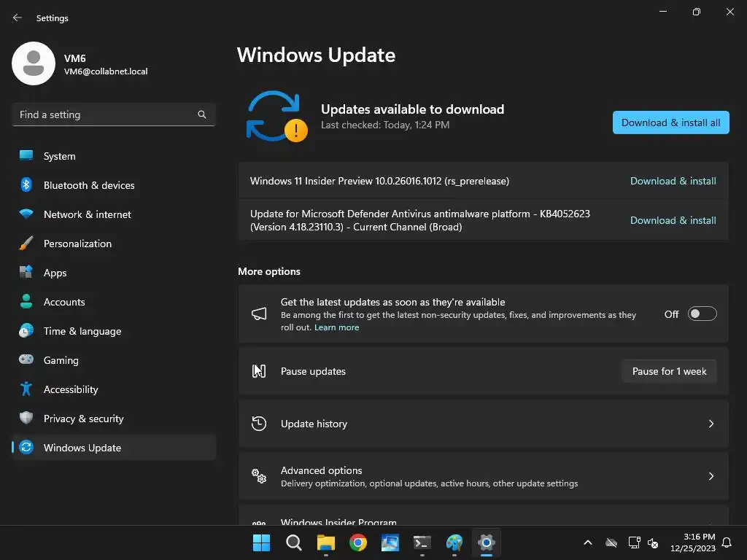Image resolution: width=747 pixels, height=560 pixels.
Task: Click the Update history clock icon
Action: tap(259, 424)
